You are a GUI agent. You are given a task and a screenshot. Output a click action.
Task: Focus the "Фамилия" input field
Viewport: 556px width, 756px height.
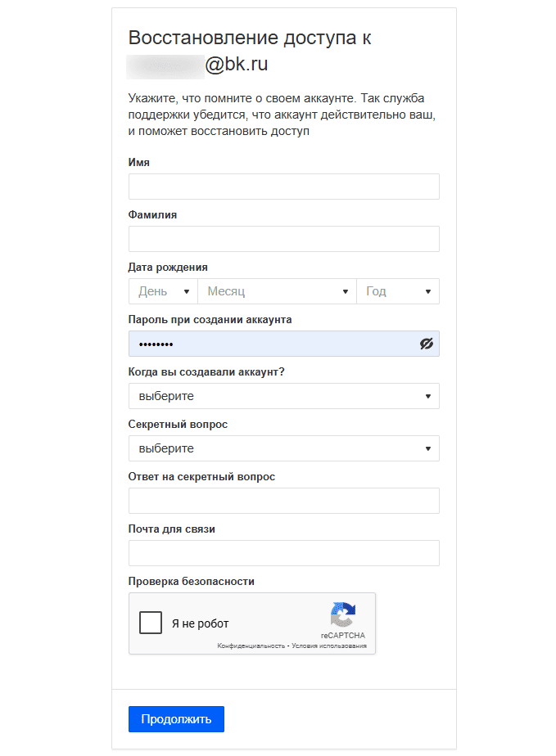click(x=283, y=239)
